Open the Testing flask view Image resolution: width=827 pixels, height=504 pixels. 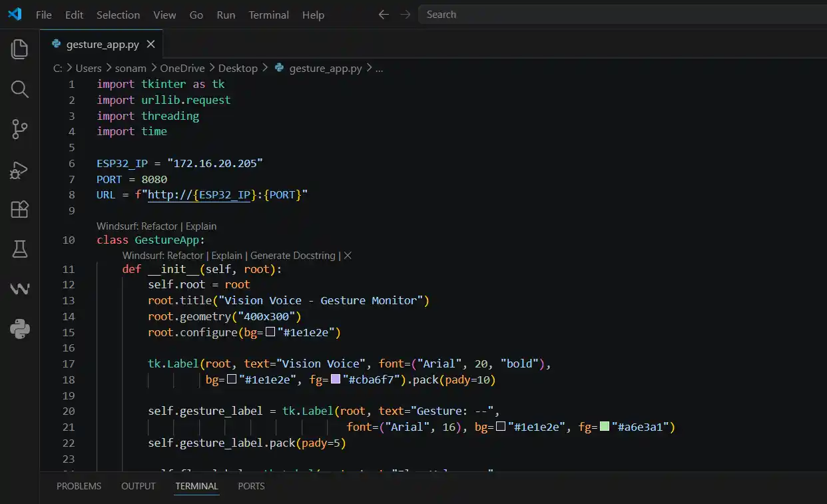[x=20, y=250]
